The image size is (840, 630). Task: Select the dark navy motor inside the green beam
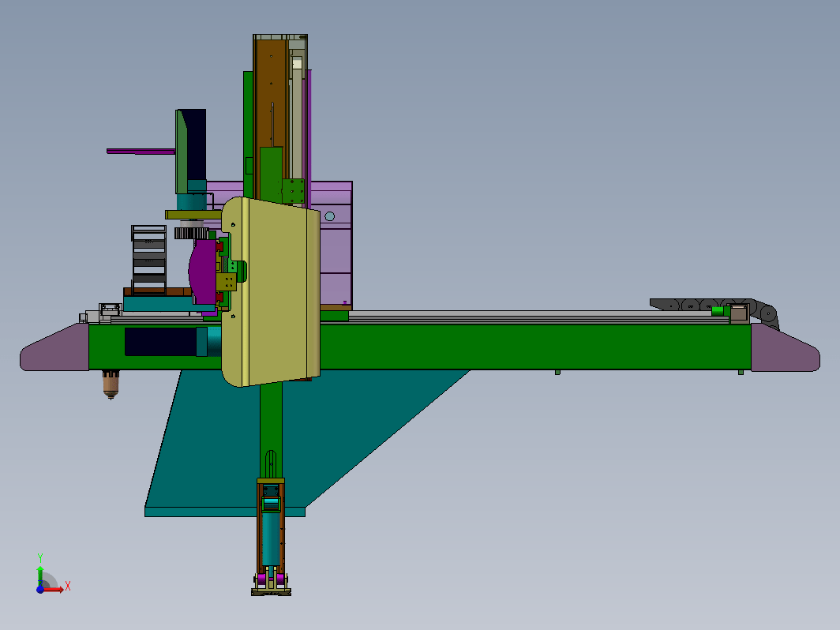pyautogui.click(x=161, y=342)
